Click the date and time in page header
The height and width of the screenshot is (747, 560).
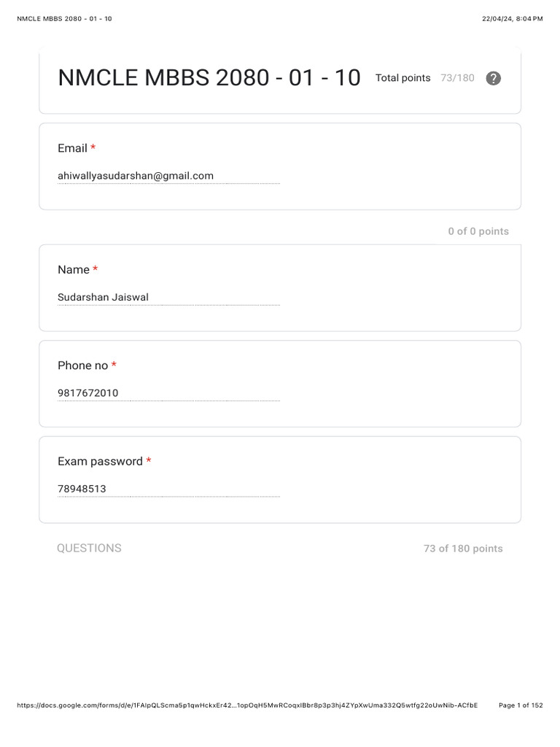[x=512, y=19]
